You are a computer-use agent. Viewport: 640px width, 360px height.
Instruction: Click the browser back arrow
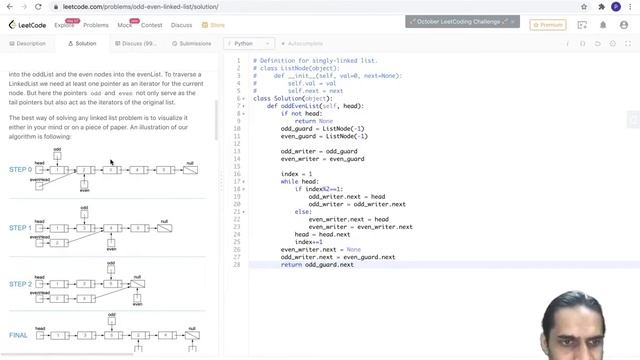pyautogui.click(x=10, y=7)
